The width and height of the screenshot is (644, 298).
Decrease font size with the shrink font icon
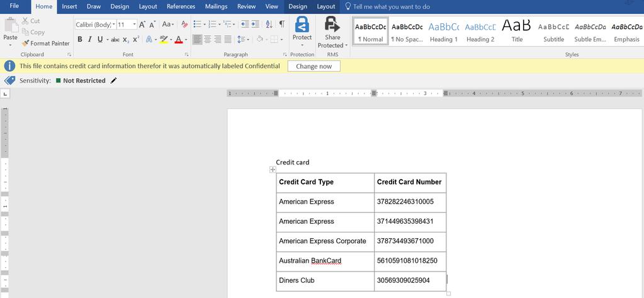[x=152, y=25]
